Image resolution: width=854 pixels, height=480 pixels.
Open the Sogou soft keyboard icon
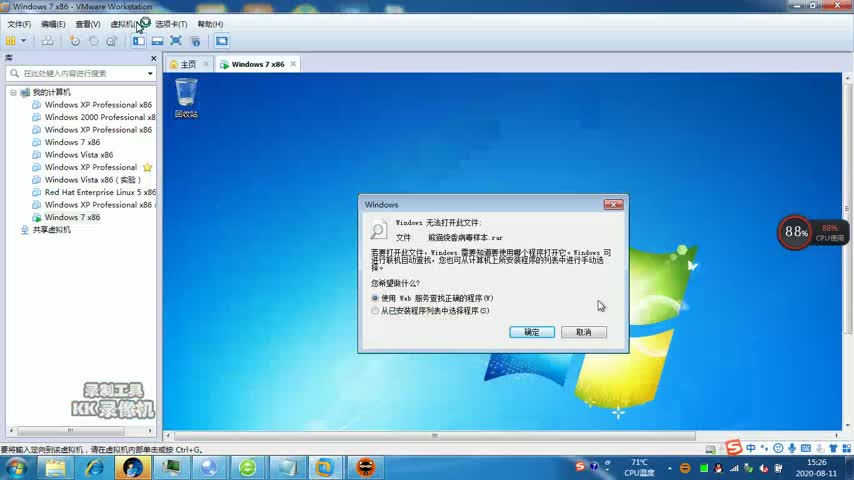click(x=806, y=448)
